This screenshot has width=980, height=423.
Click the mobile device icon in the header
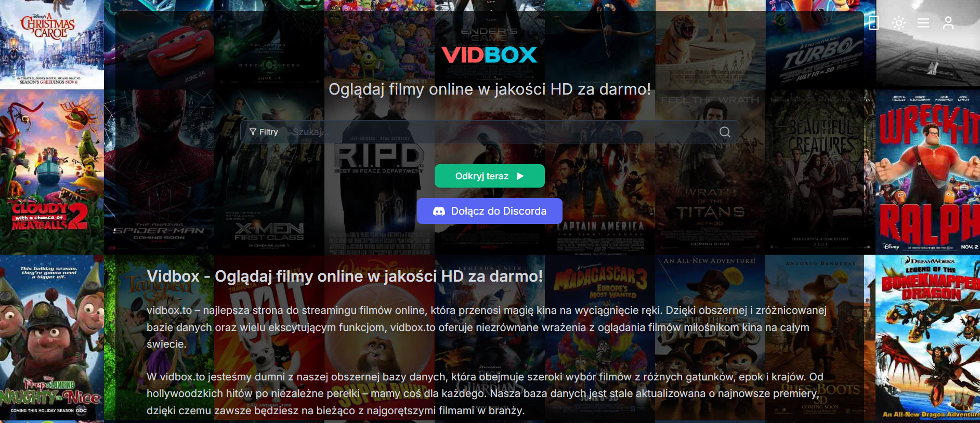coord(874,23)
